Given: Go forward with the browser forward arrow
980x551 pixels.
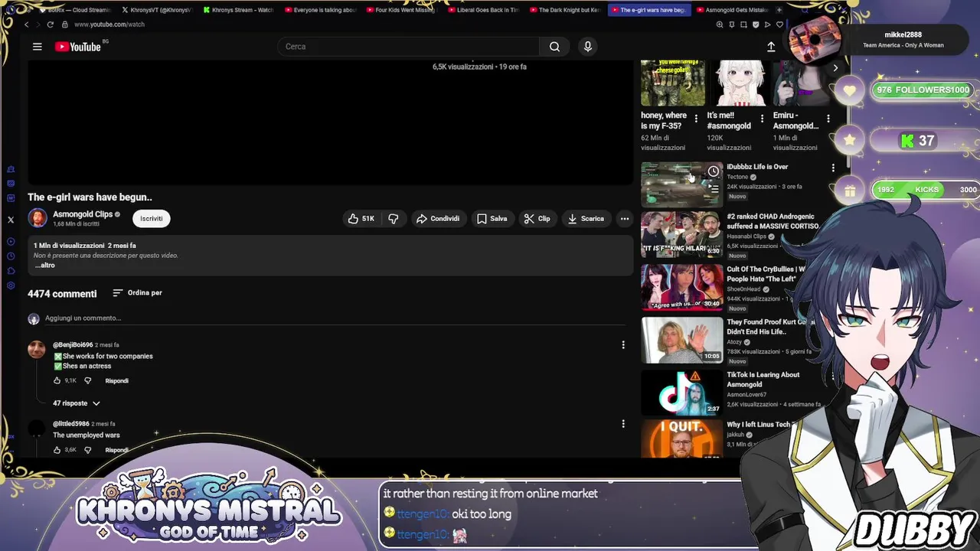Looking at the screenshot, I should 38,24.
